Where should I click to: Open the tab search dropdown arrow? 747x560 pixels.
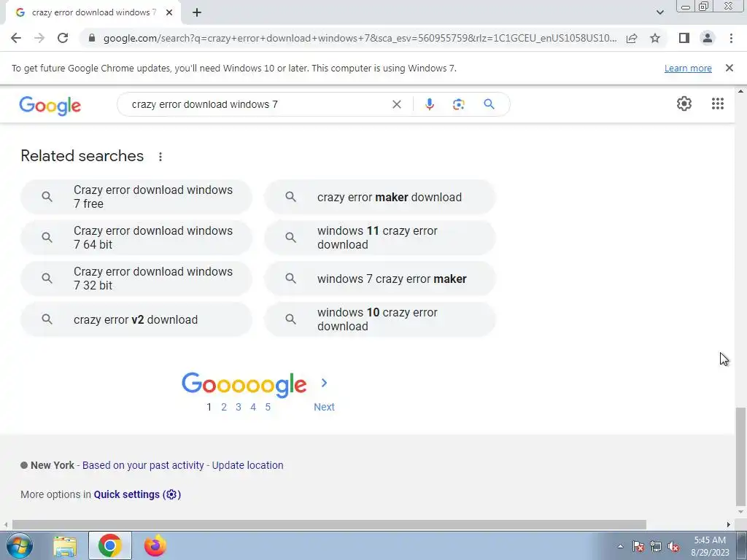(x=659, y=12)
